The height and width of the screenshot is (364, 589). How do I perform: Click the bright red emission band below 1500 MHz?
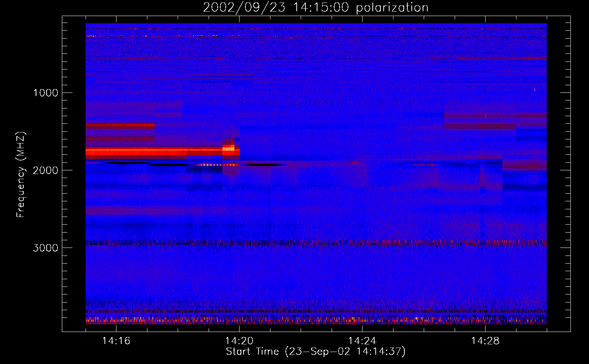tap(120, 126)
